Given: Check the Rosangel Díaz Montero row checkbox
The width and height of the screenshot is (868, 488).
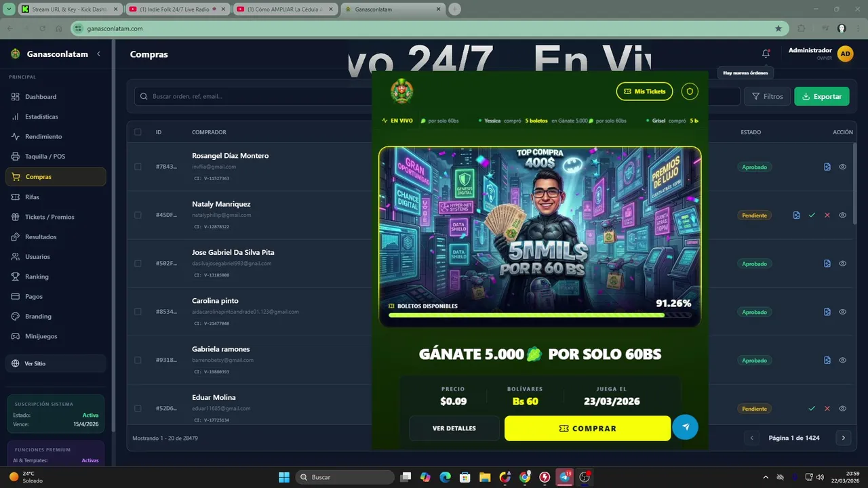Looking at the screenshot, I should [138, 167].
